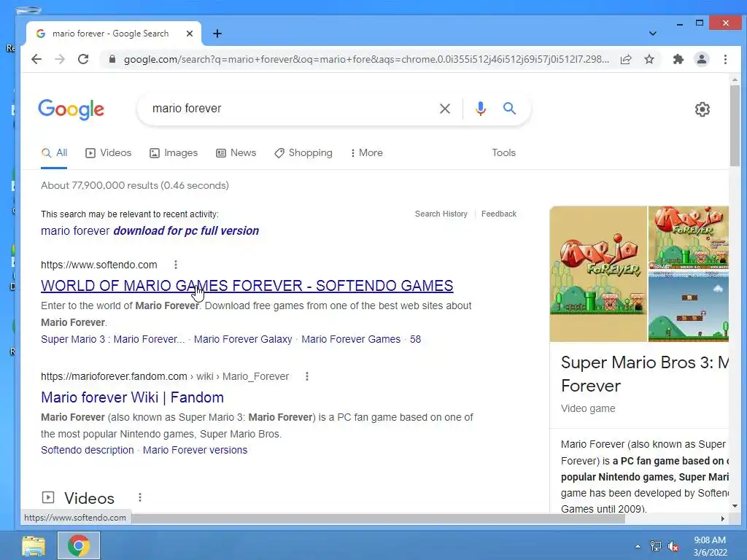Screen dimensions: 747x560
Task: Close the mario forever tab
Action: [x=190, y=34]
